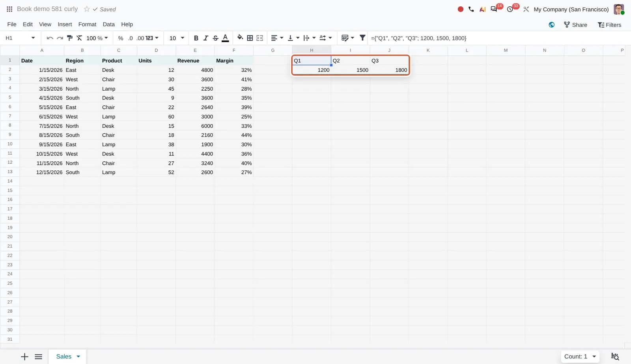Open the Format menu

[x=87, y=24]
